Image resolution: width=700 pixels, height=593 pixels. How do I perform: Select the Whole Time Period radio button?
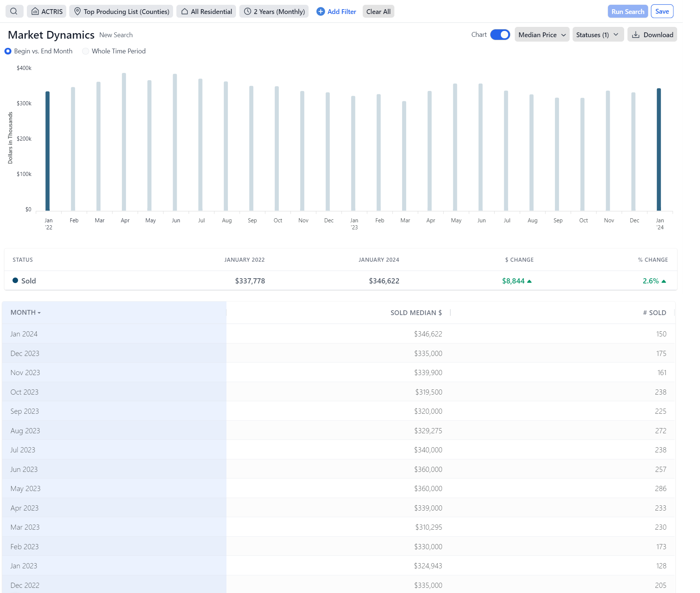click(85, 51)
